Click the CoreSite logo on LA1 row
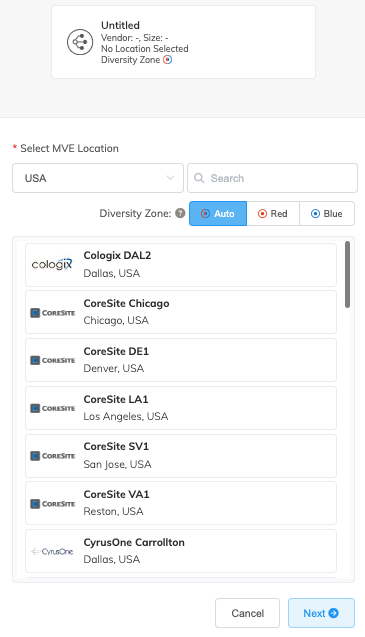The width and height of the screenshot is (365, 637). pos(53,408)
